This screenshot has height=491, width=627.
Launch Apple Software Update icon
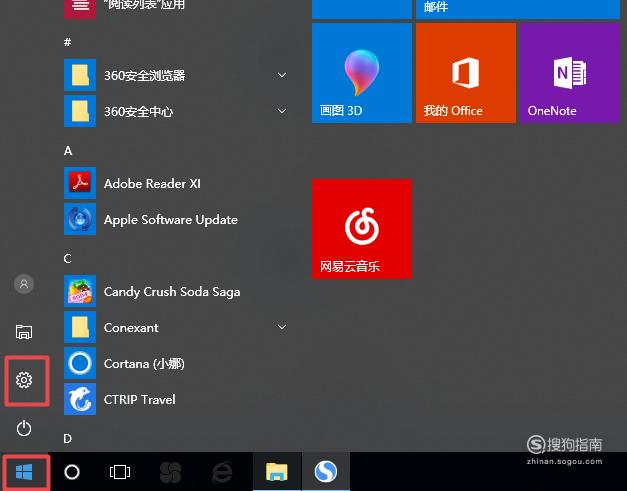click(x=80, y=219)
